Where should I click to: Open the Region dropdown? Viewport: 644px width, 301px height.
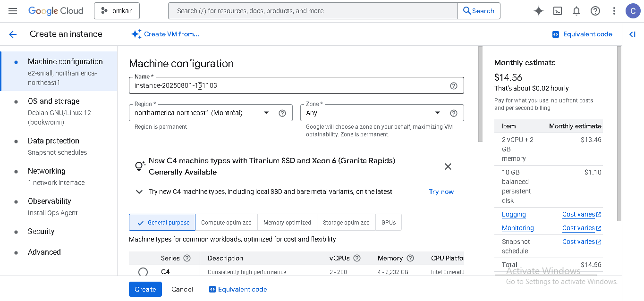tap(266, 113)
